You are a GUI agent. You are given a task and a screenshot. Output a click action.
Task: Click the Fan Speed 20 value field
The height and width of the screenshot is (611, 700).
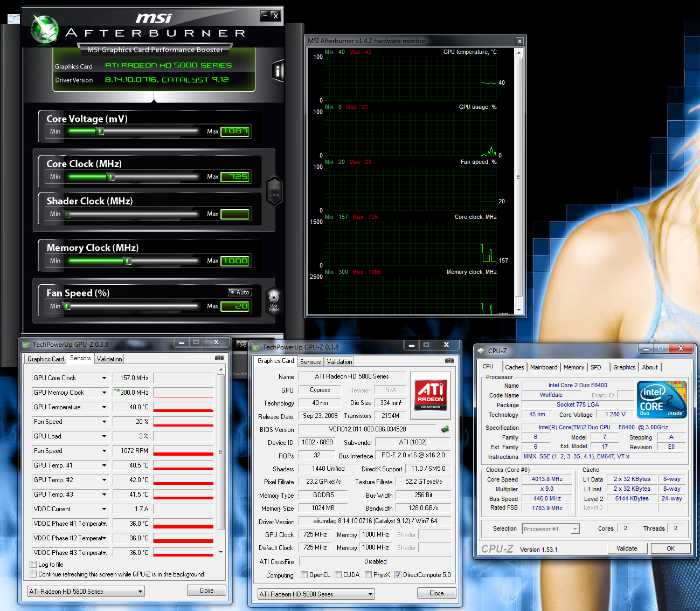[235, 306]
